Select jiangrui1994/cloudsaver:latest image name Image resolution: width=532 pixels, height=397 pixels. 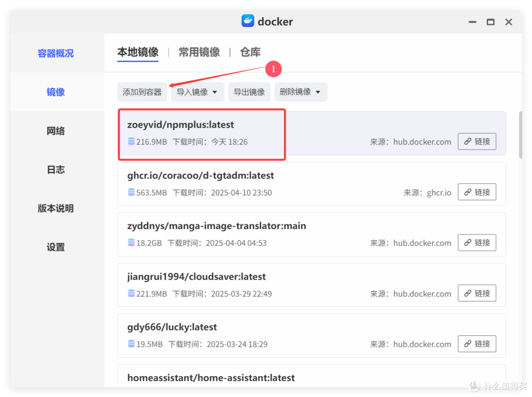coord(197,277)
